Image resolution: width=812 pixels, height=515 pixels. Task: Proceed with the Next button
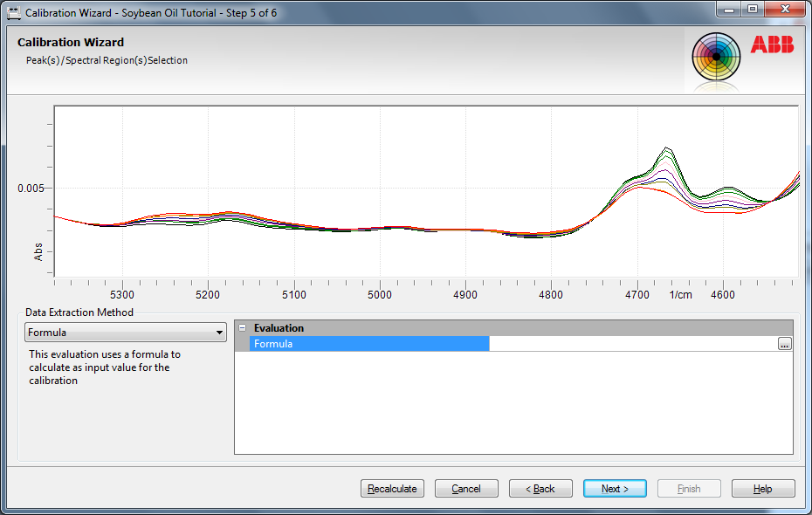pyautogui.click(x=615, y=489)
